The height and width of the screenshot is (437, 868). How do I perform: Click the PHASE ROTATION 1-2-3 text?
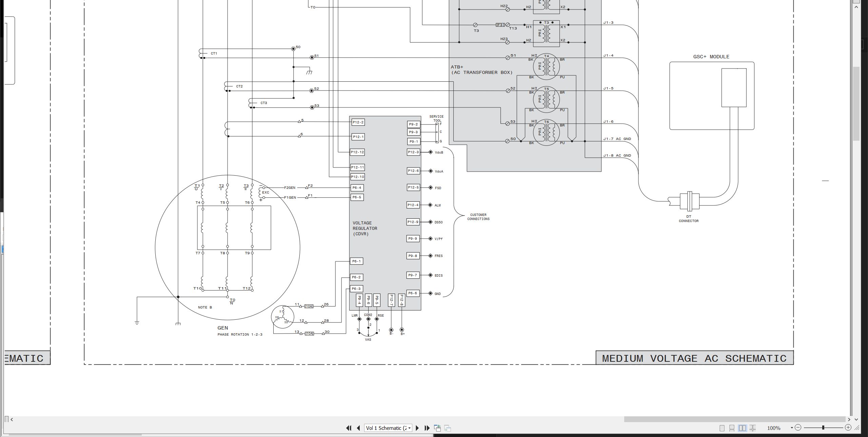click(240, 334)
